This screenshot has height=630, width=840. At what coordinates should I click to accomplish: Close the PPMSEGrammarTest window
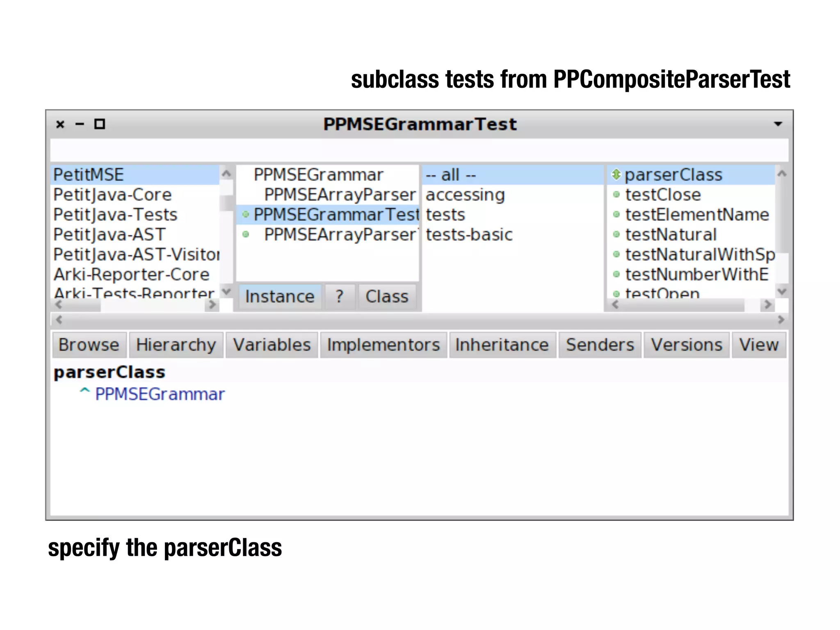60,124
